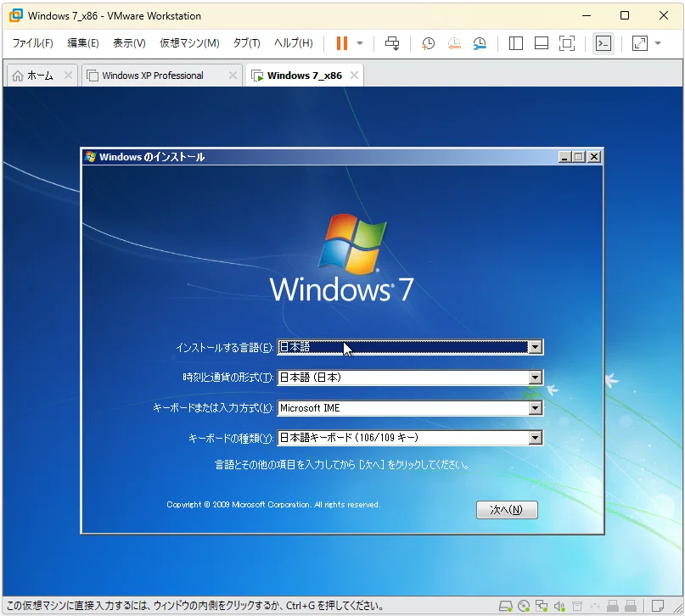This screenshot has width=685, height=616.
Task: Click the 時刻と通貨の形式(T) label
Action: 228,378
